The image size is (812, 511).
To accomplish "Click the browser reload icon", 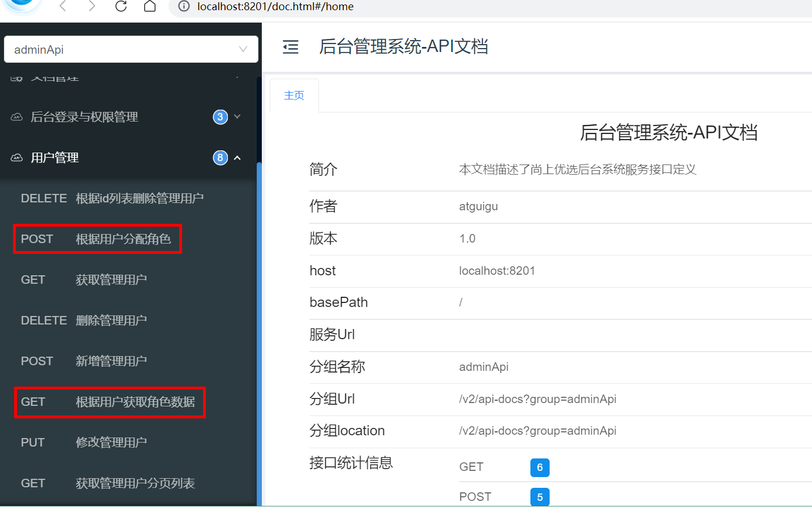I will pyautogui.click(x=121, y=6).
